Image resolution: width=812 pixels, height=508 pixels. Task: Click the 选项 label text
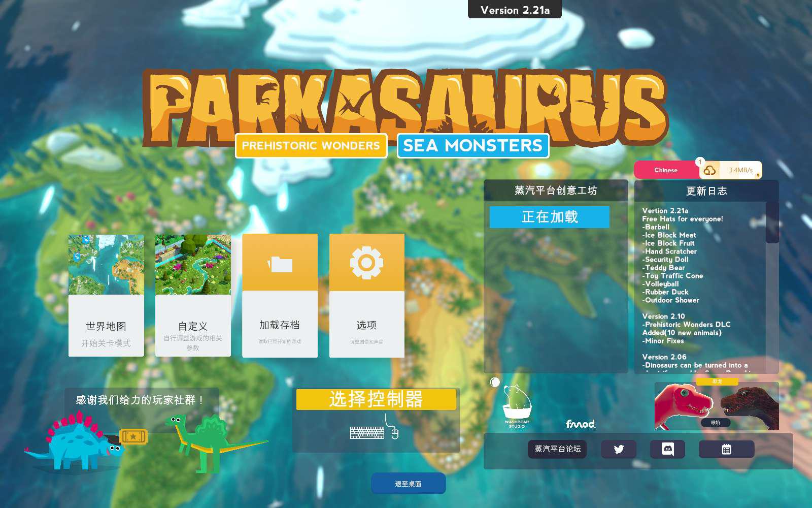366,325
